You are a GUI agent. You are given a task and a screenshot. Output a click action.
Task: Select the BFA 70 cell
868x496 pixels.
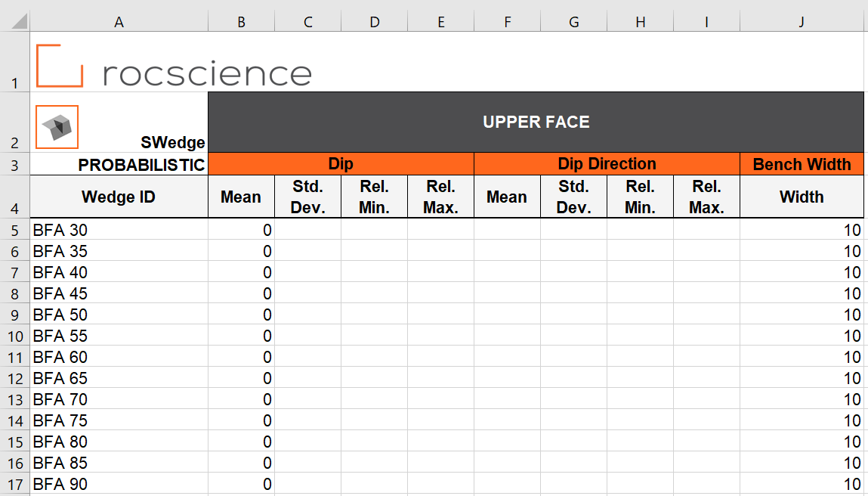[119, 399]
